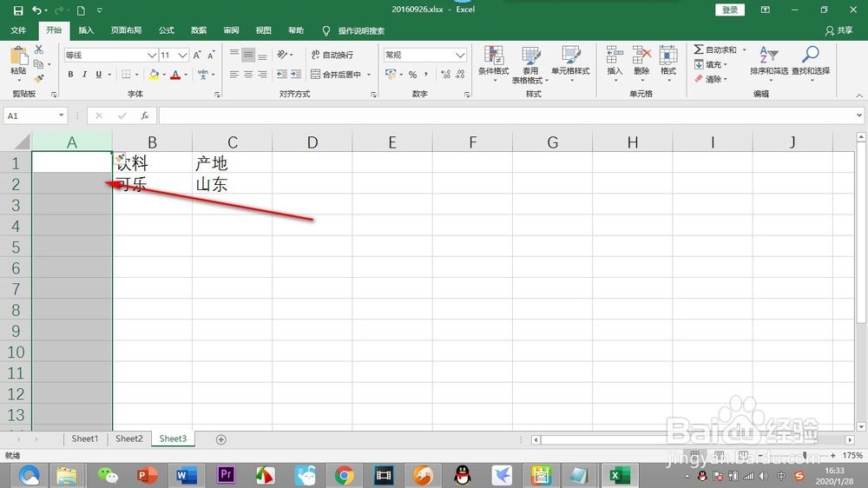This screenshot has width=868, height=488.
Task: Open the 文件 menu
Action: click(18, 30)
